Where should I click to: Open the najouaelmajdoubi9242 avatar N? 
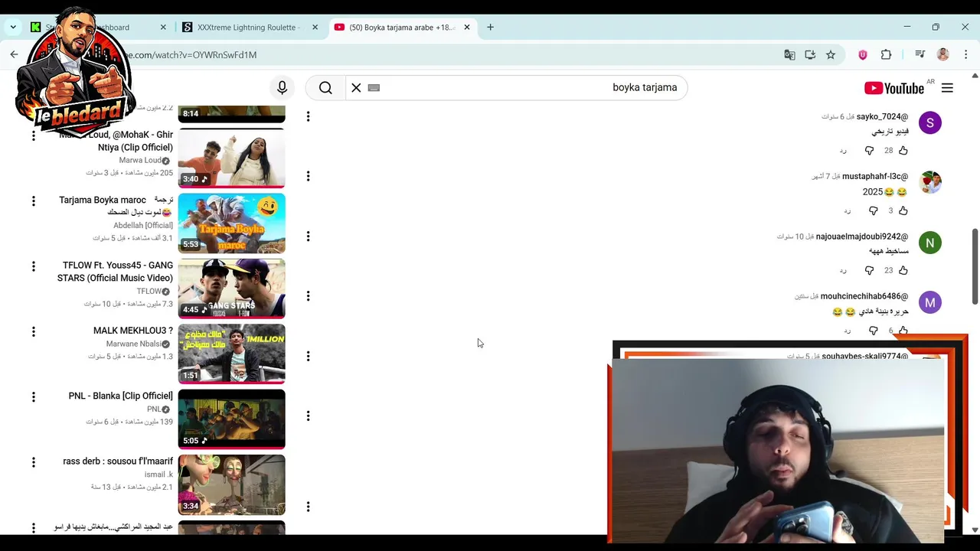[x=930, y=243]
